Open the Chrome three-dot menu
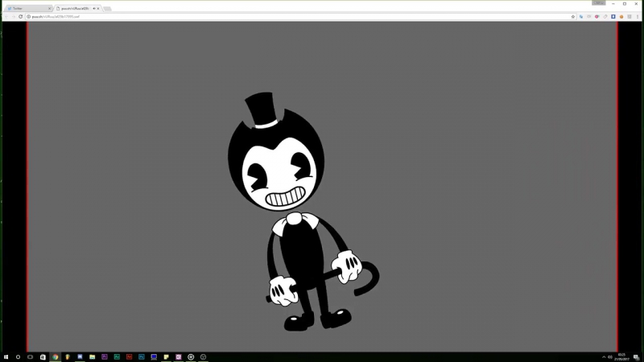The height and width of the screenshot is (362, 644). [x=638, y=16]
